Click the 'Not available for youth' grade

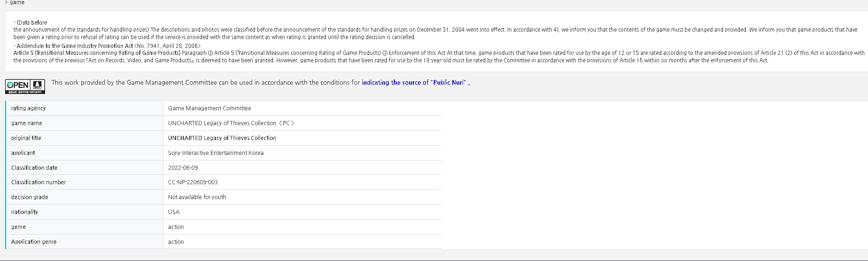pos(197,197)
